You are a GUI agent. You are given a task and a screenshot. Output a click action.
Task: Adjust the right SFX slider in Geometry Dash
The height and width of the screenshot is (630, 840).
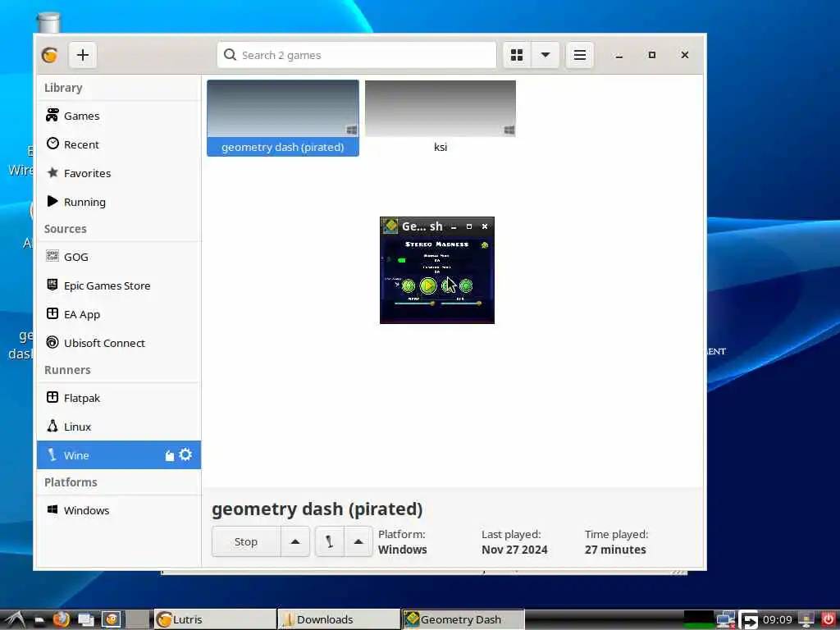(461, 304)
